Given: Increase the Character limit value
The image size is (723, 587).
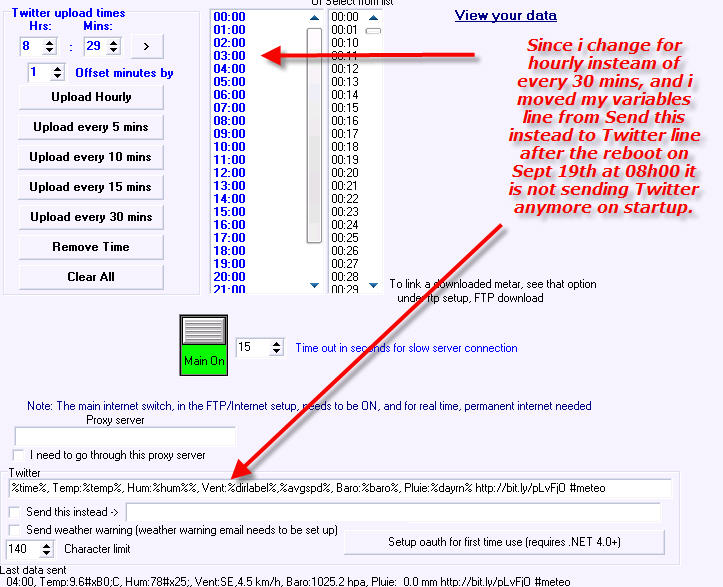Looking at the screenshot, I should tap(46, 545).
